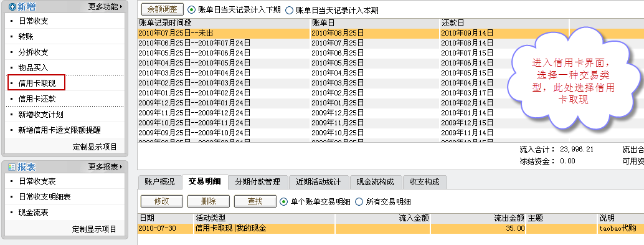Click the 查找 button
The image size is (644, 245).
click(x=255, y=201)
